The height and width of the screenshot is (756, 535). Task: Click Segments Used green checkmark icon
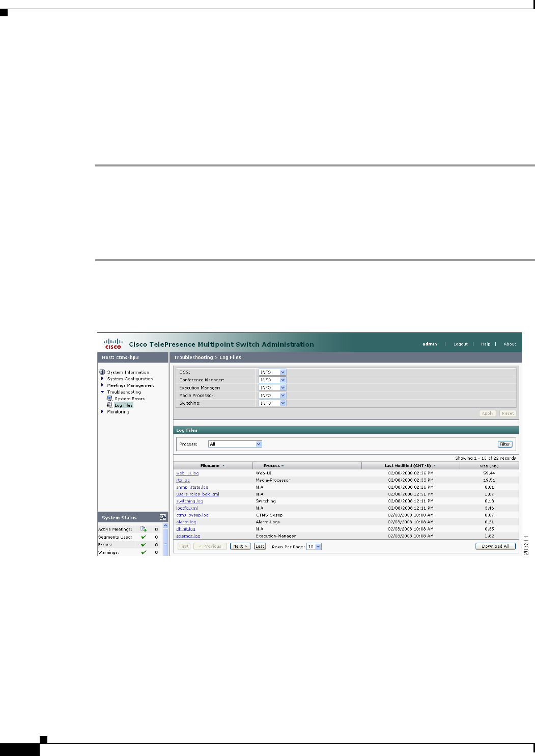pos(144,537)
